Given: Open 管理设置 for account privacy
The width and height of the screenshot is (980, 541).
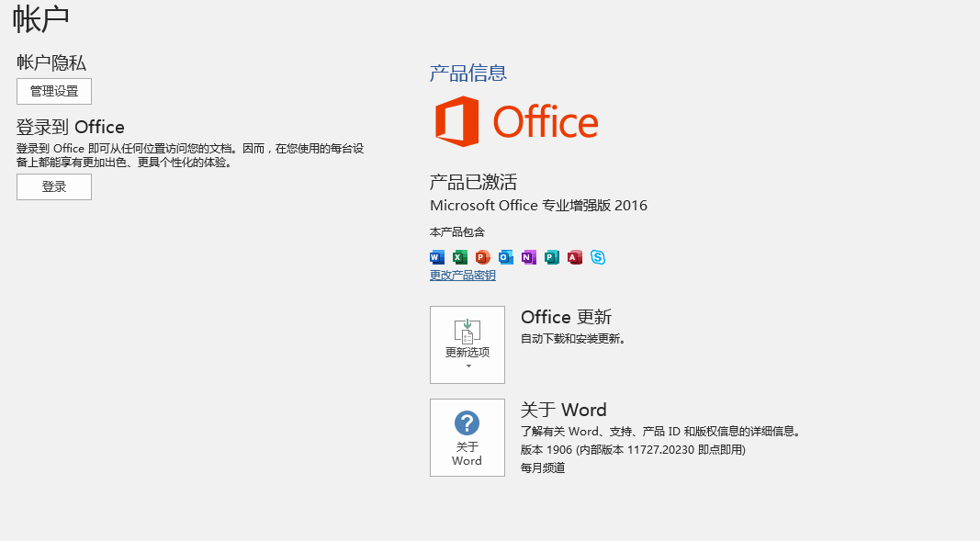Looking at the screenshot, I should [x=54, y=91].
